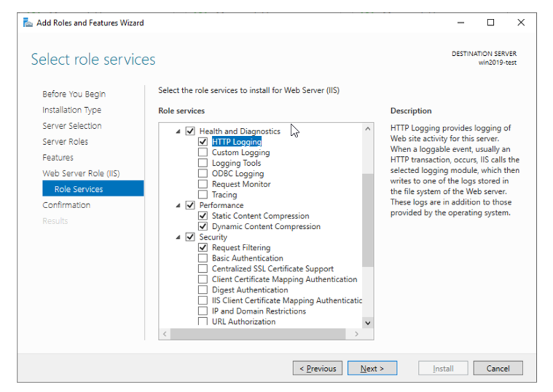Click the wizard icon in title bar
Image resolution: width=553 pixels, height=392 pixels.
[x=28, y=22]
